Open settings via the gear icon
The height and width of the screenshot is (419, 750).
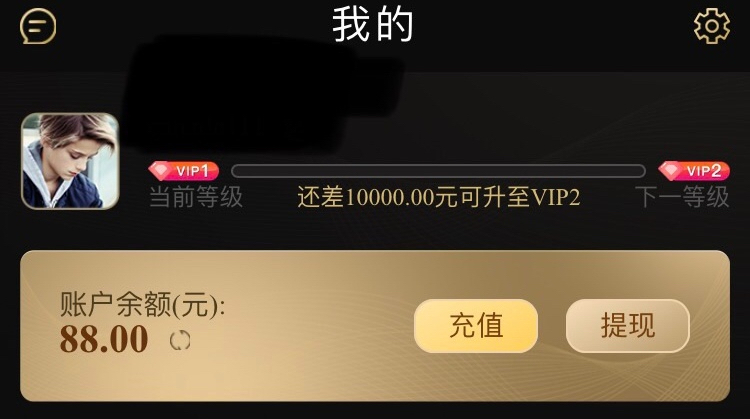(x=712, y=26)
